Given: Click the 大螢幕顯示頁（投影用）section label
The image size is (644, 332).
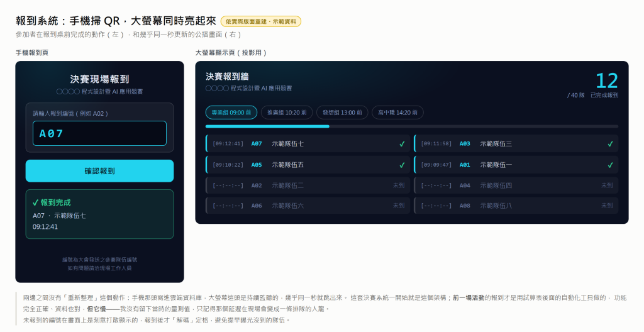Looking at the screenshot, I should point(231,53).
